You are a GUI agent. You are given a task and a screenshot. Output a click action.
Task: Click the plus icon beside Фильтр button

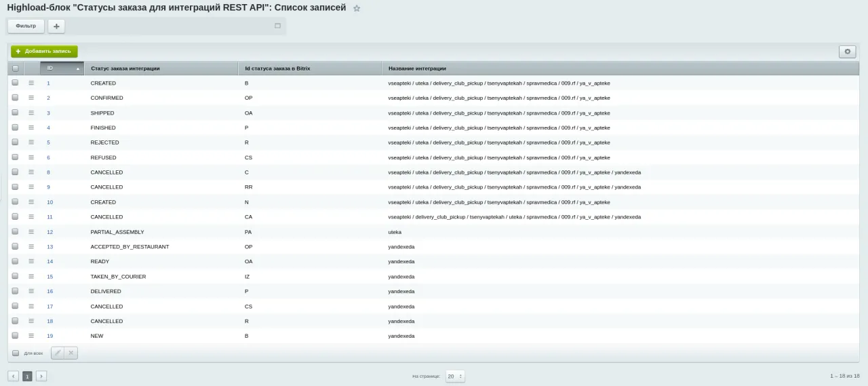point(56,26)
